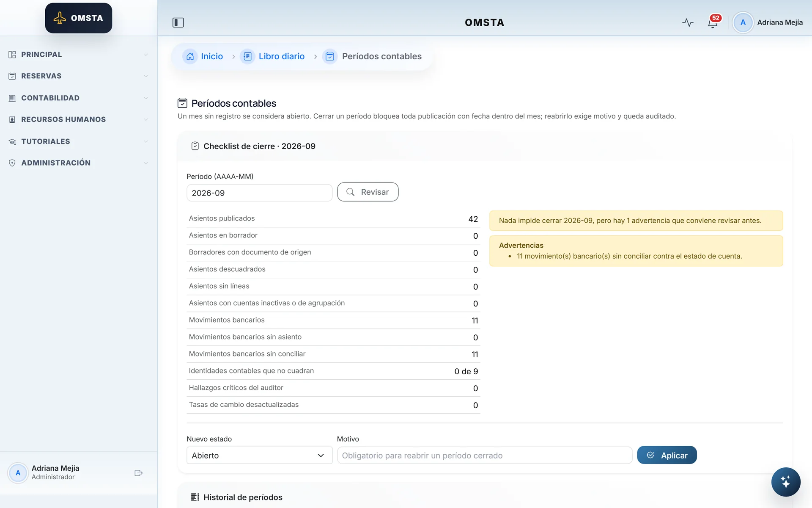Click the Períodos contables breadcrumb icon

[x=330, y=56]
